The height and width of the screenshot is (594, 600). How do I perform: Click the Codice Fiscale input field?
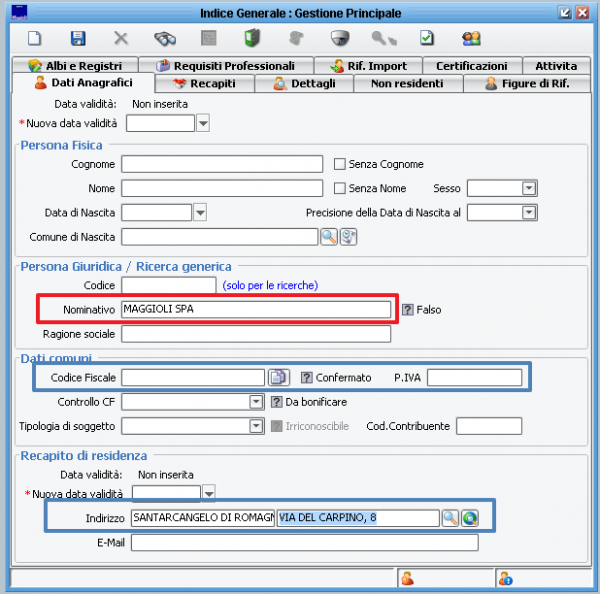[x=193, y=377]
